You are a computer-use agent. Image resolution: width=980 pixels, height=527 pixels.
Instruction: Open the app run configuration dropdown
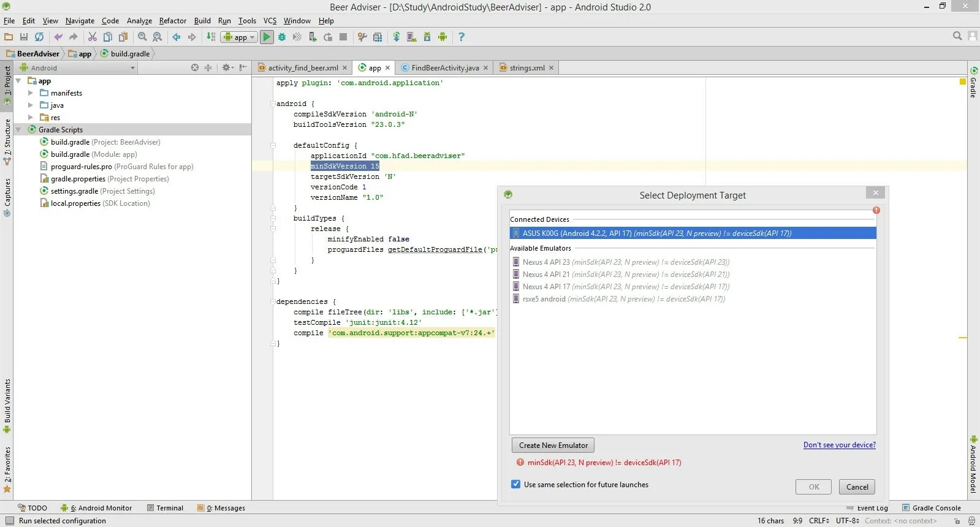(240, 37)
